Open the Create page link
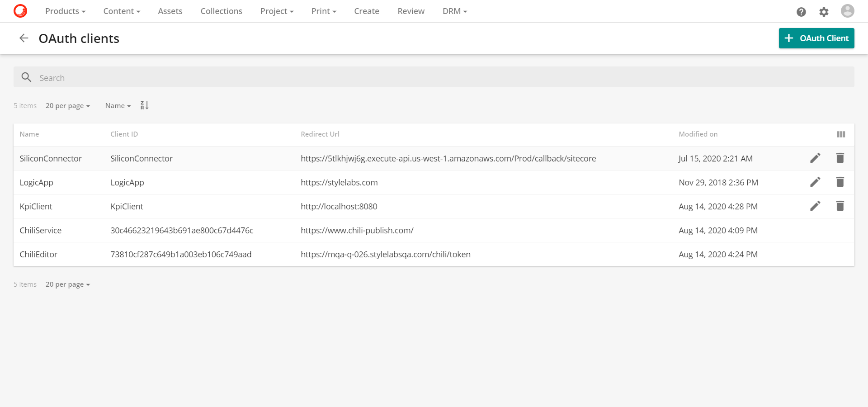The width and height of the screenshot is (868, 407). (x=366, y=11)
